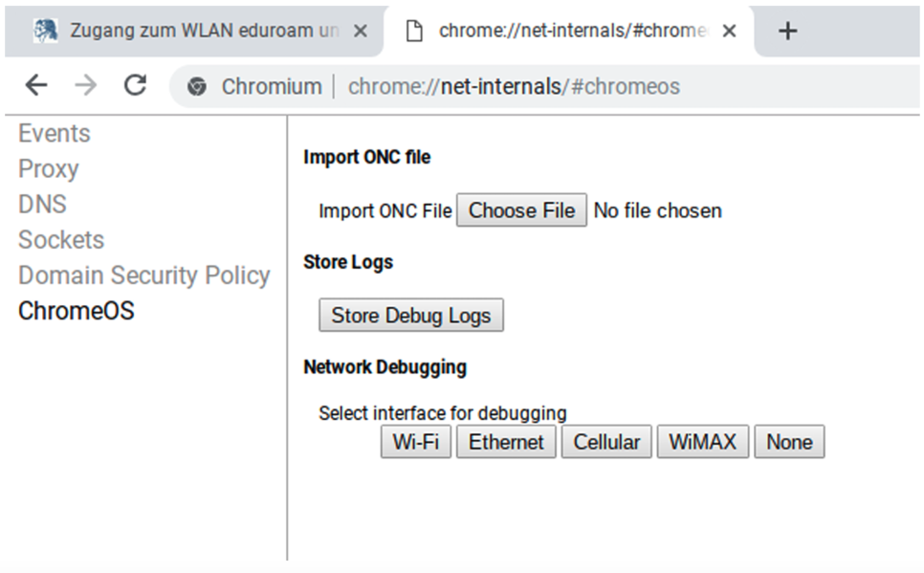Go to the Sockets section
This screenshot has width=924, height=573.
(61, 239)
